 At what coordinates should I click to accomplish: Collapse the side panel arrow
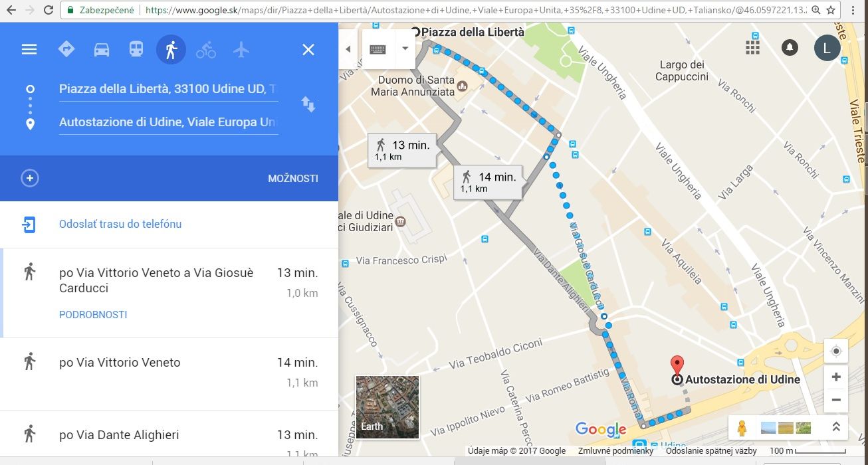[348, 49]
